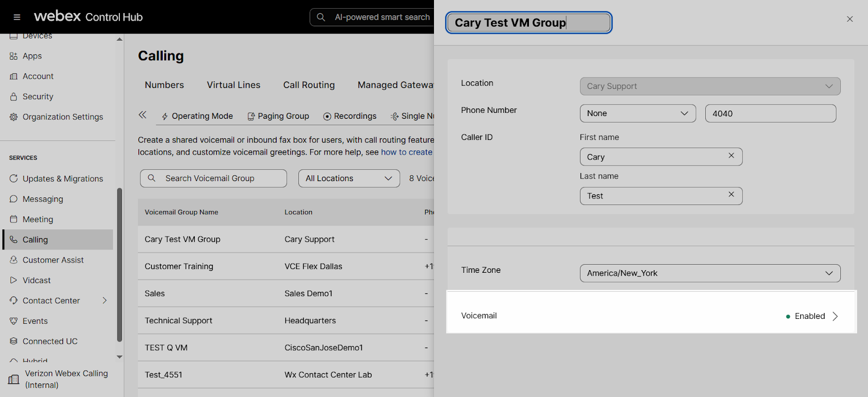868x397 pixels.
Task: Click the Headquarters location cell
Action: coord(310,321)
